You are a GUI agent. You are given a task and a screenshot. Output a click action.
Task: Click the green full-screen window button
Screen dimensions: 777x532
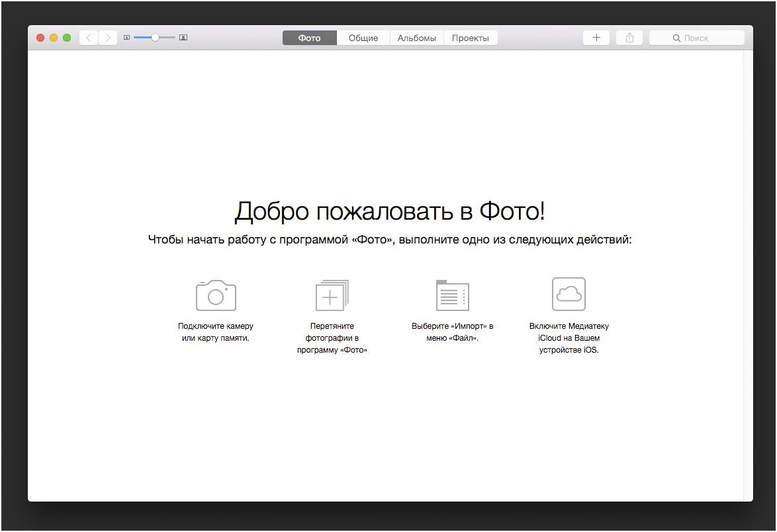point(66,38)
